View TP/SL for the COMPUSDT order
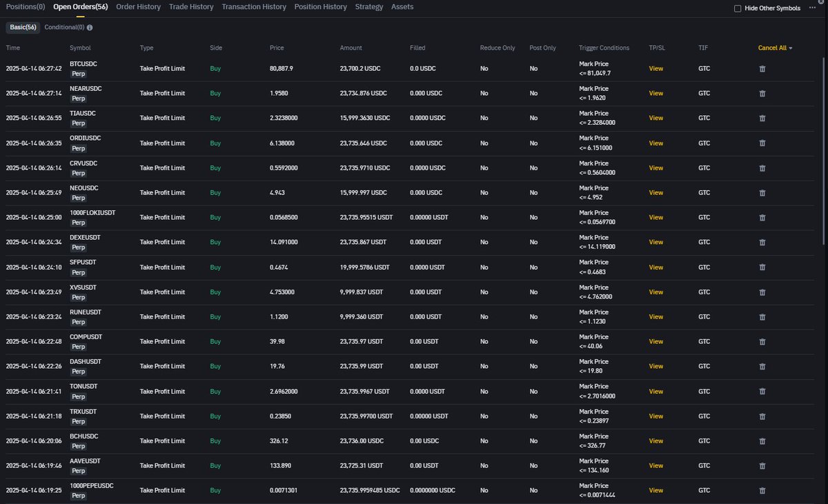The image size is (828, 504). [656, 342]
